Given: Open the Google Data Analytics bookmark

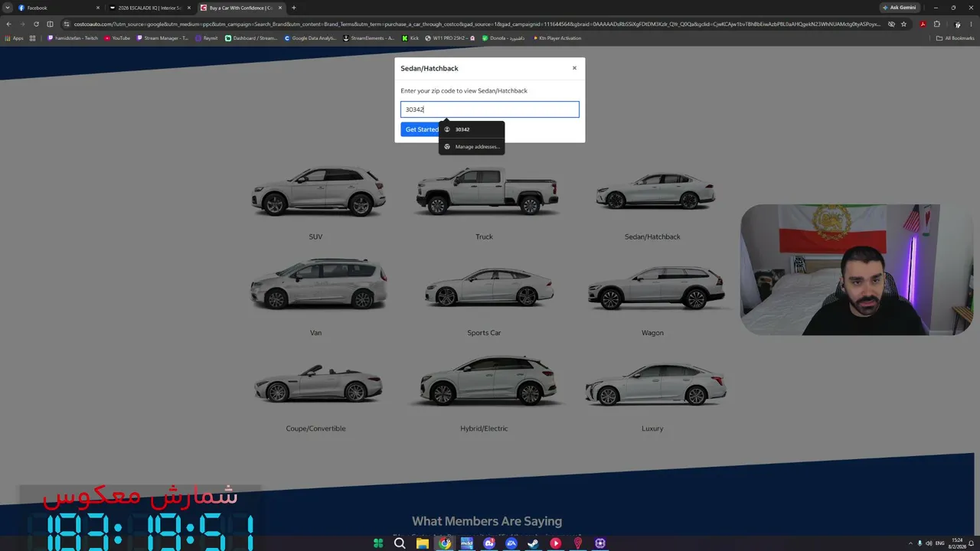Looking at the screenshot, I should [310, 38].
